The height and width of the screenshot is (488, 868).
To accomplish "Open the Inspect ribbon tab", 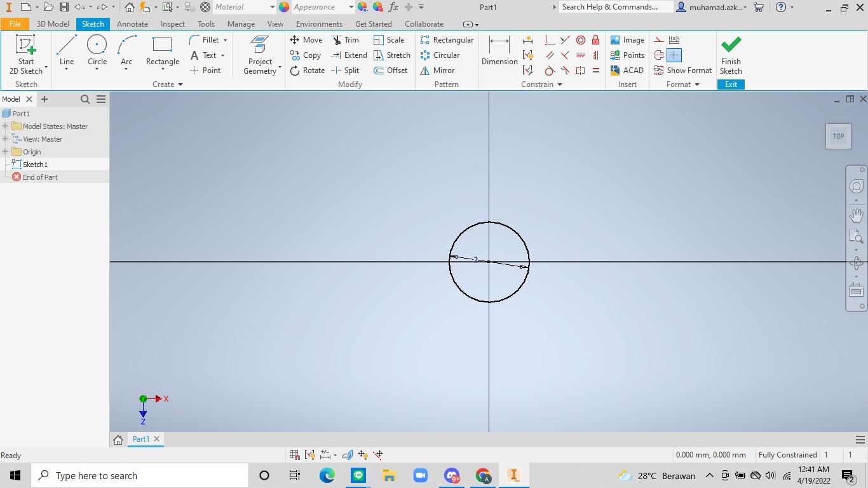I will click(x=172, y=24).
